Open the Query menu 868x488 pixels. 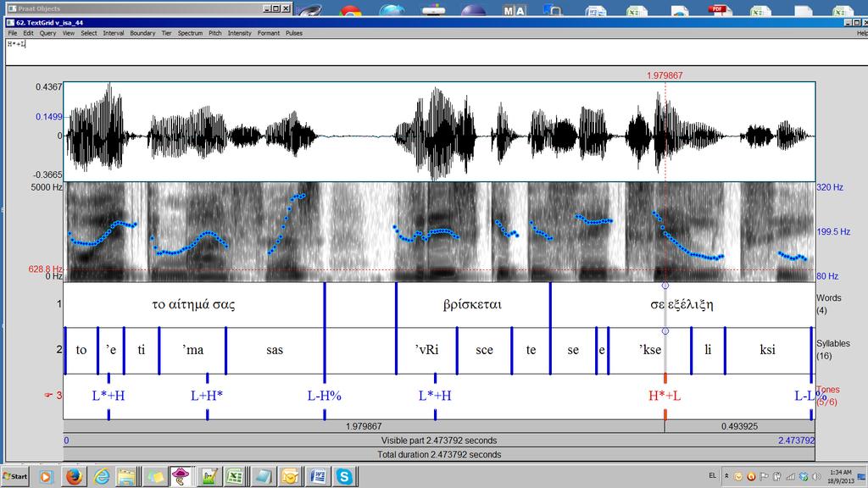(x=47, y=33)
